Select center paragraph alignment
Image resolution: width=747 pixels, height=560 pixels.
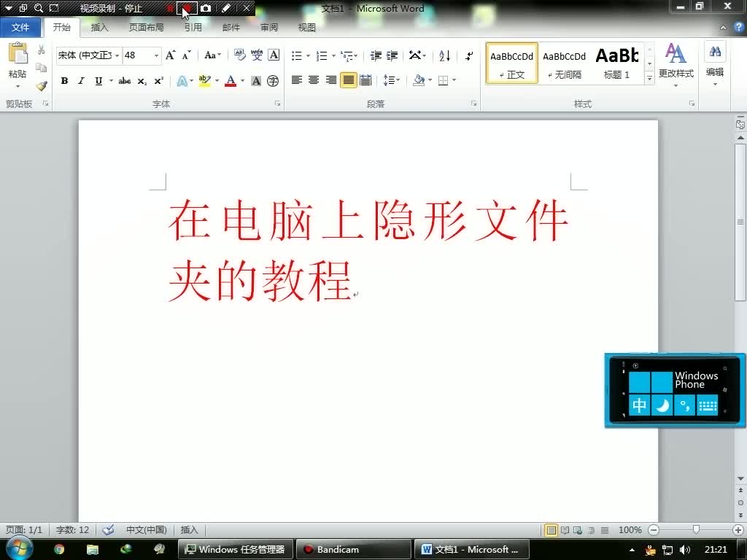(313, 80)
